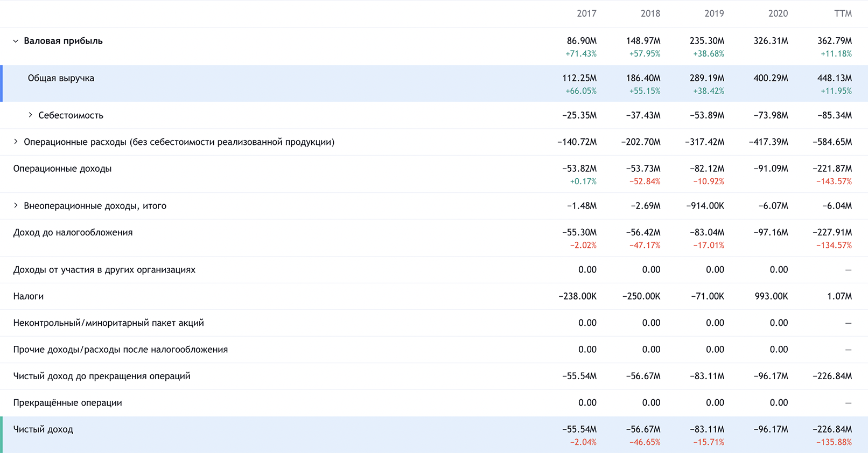Click Прочие доходы/расходы после налогообложения label

[121, 350]
